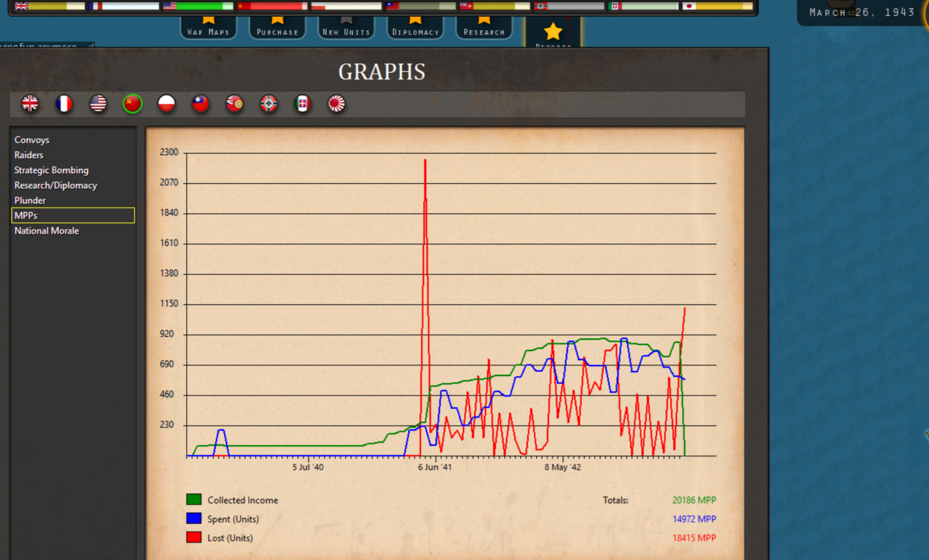Select the Japan rising sun flag button

pyautogui.click(x=337, y=104)
